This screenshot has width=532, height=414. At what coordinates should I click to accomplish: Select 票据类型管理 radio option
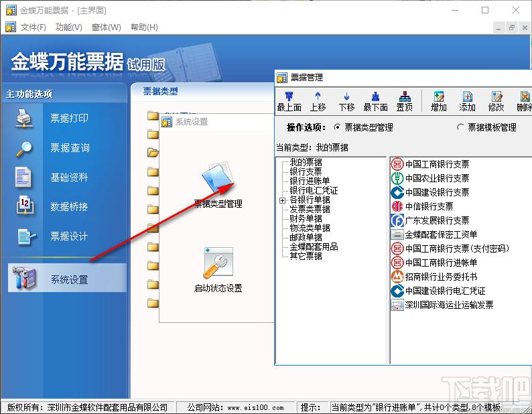(363, 127)
